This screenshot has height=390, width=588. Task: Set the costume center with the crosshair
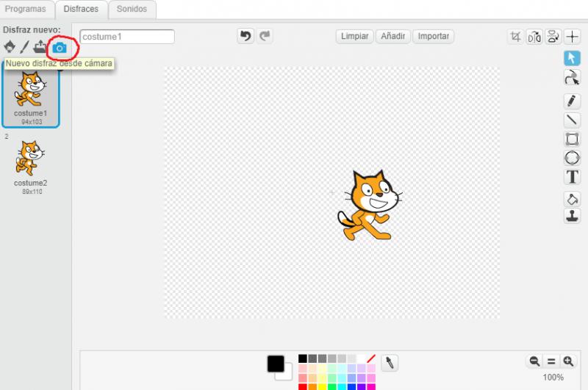(573, 37)
